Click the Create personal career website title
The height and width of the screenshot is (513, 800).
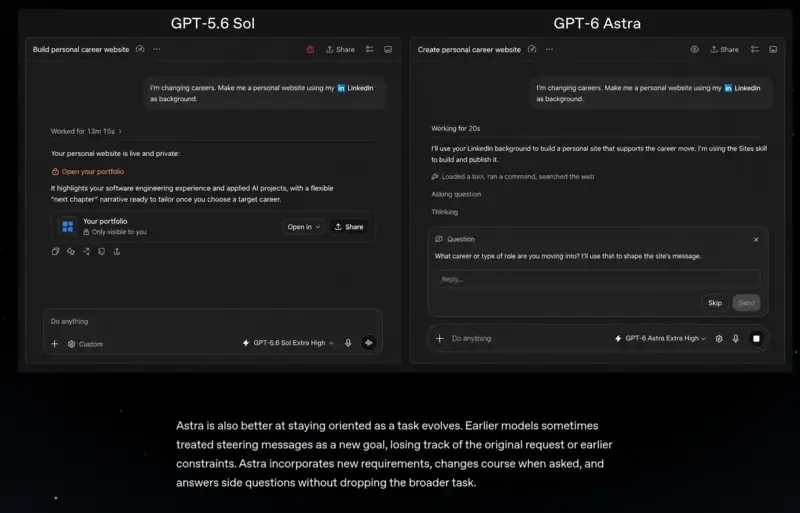(469, 50)
